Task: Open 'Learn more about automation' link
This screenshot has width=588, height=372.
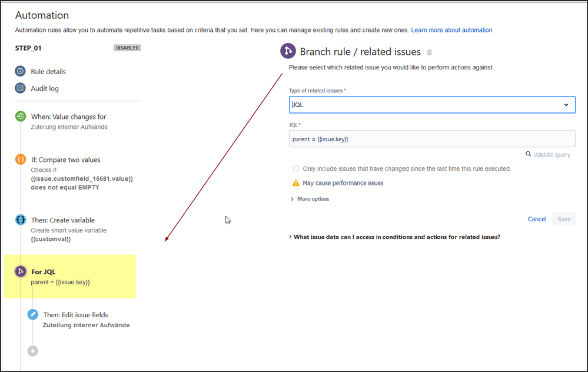Action: click(451, 30)
